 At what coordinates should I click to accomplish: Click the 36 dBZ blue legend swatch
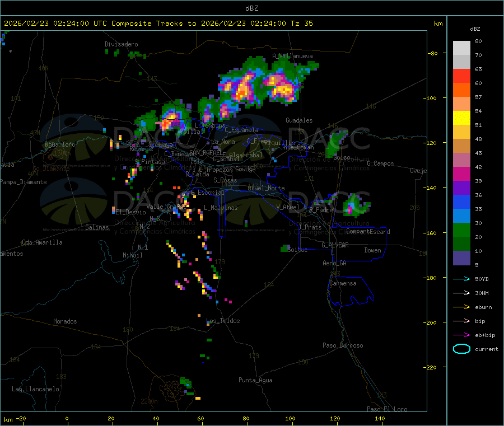pyautogui.click(x=461, y=202)
